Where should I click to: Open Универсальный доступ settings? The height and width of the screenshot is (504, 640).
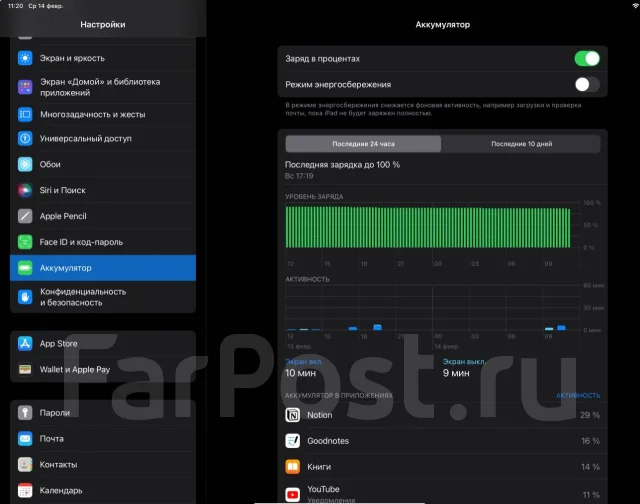(103, 138)
